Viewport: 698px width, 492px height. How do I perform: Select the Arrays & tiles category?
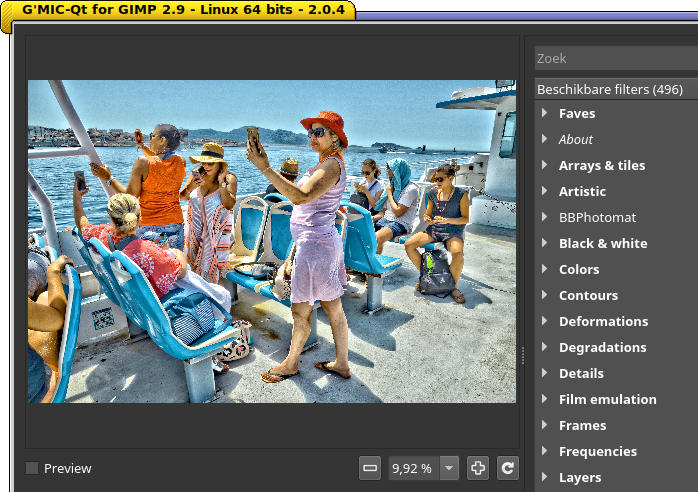(x=602, y=166)
